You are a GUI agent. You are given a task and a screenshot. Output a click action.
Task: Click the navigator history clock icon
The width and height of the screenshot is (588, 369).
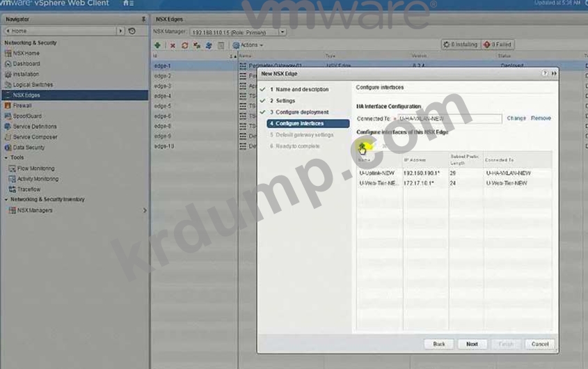point(132,31)
